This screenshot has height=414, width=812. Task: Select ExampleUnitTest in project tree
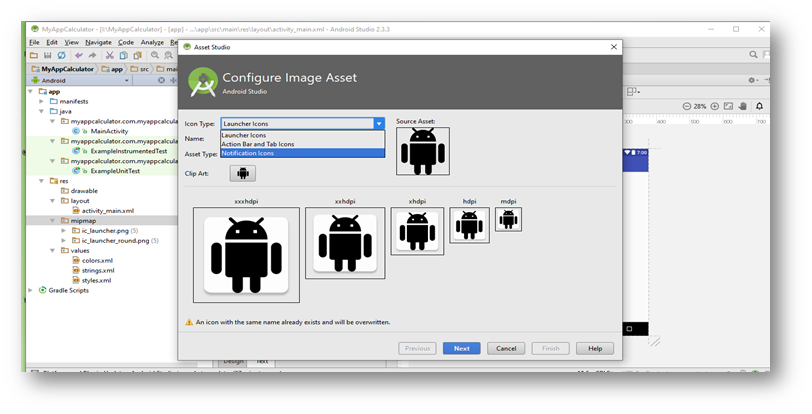[115, 171]
